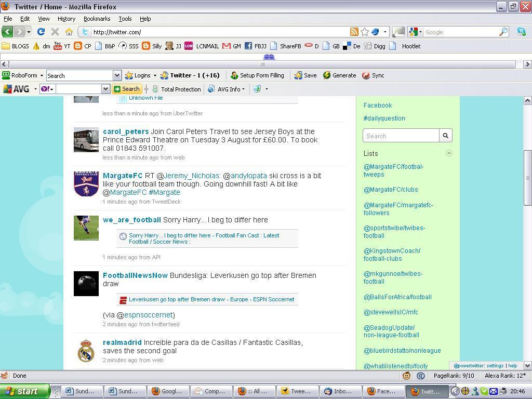The width and height of the screenshot is (532, 399).
Task: Expand the RoboForm Search combo box arrow
Action: (117, 75)
